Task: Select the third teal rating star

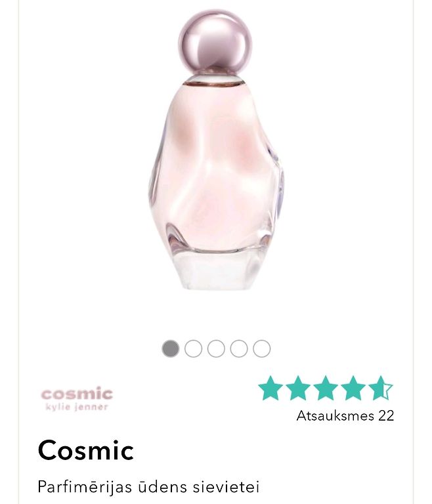Action: point(326,388)
